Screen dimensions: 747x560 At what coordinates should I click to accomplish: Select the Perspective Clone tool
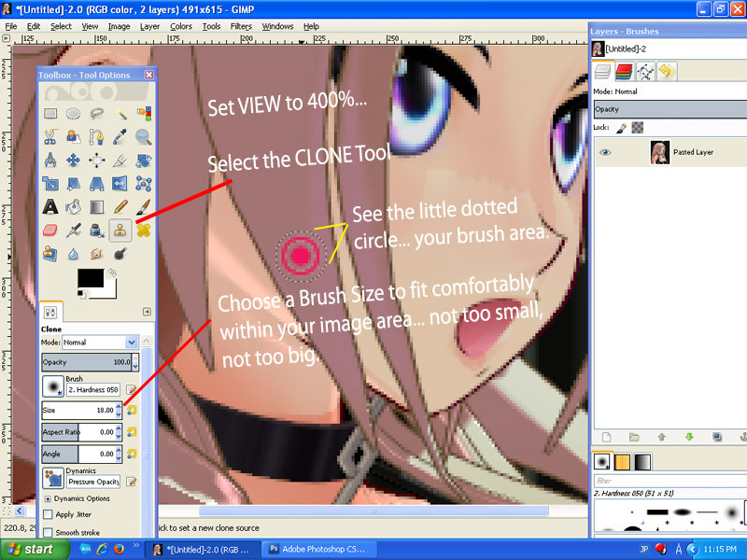(x=50, y=253)
